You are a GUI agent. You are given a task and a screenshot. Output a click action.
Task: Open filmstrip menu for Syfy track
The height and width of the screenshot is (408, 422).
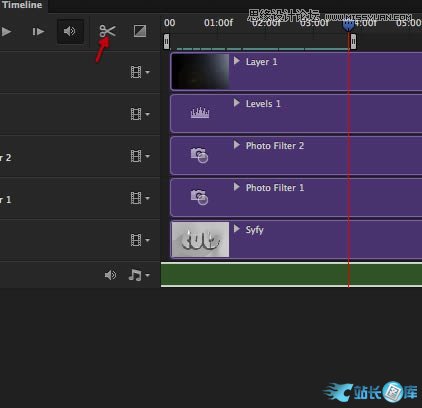coord(140,240)
